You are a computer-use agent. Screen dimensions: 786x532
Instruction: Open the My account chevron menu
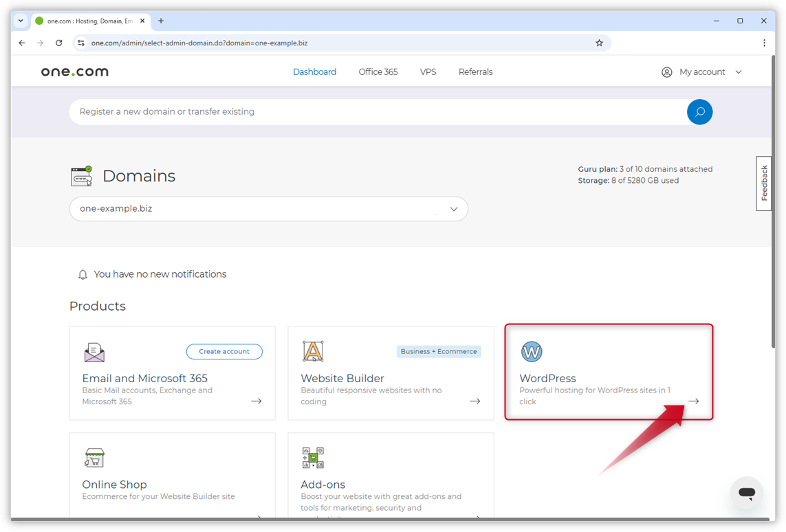(739, 71)
